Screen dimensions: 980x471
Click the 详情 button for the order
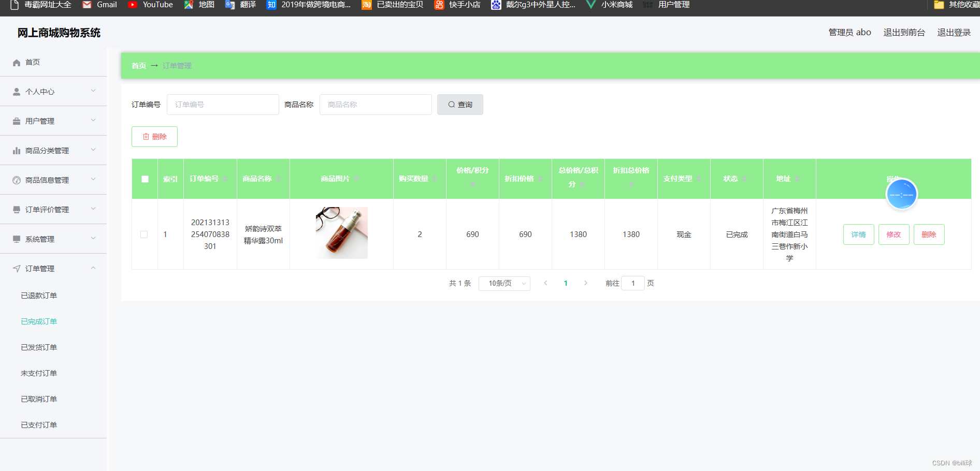858,234
